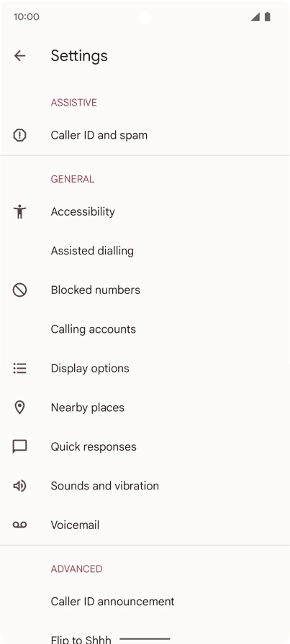Click the Nearby places location pin icon
The height and width of the screenshot is (644, 290).
click(x=19, y=408)
